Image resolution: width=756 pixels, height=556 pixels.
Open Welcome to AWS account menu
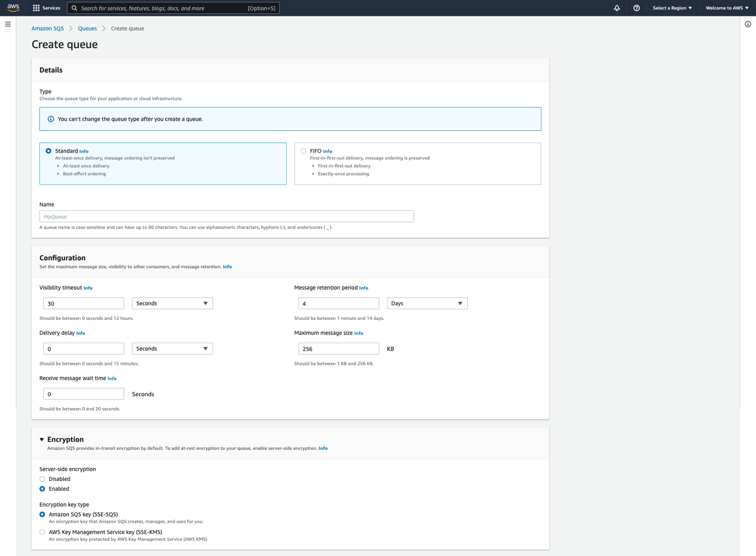pyautogui.click(x=727, y=8)
